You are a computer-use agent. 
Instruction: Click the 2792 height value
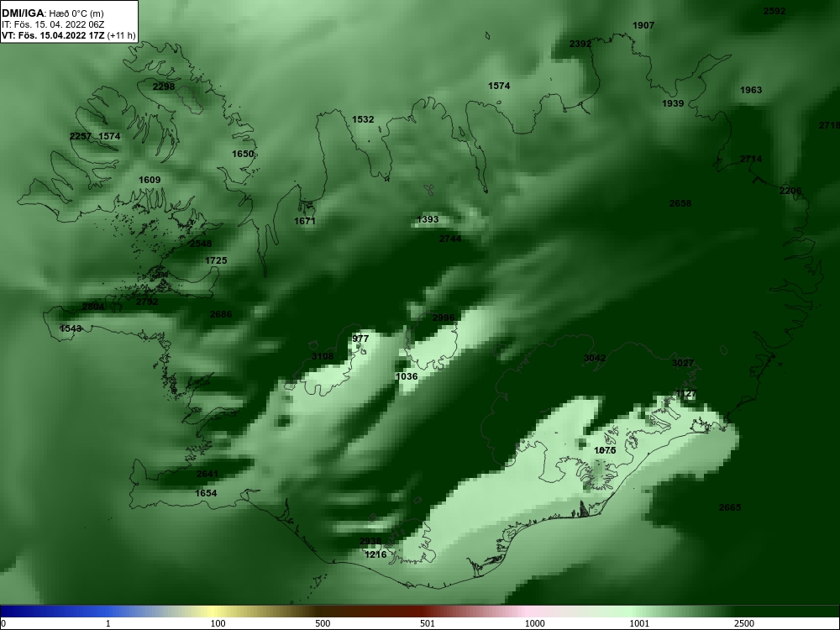[x=147, y=302]
